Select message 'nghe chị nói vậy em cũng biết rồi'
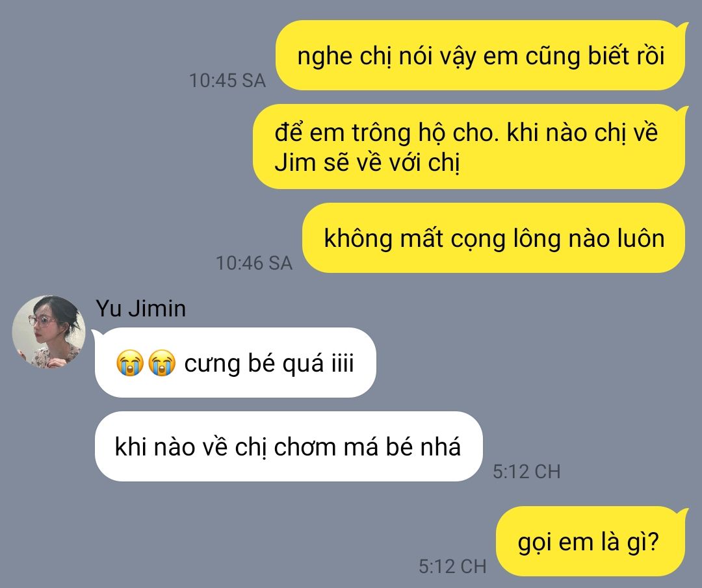The width and height of the screenshot is (702, 588). (x=480, y=55)
